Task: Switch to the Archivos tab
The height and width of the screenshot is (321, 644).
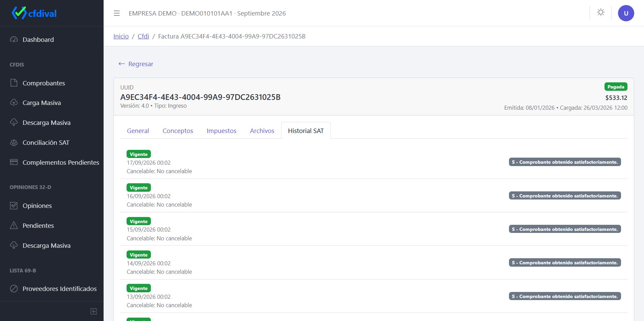Action: [262, 131]
